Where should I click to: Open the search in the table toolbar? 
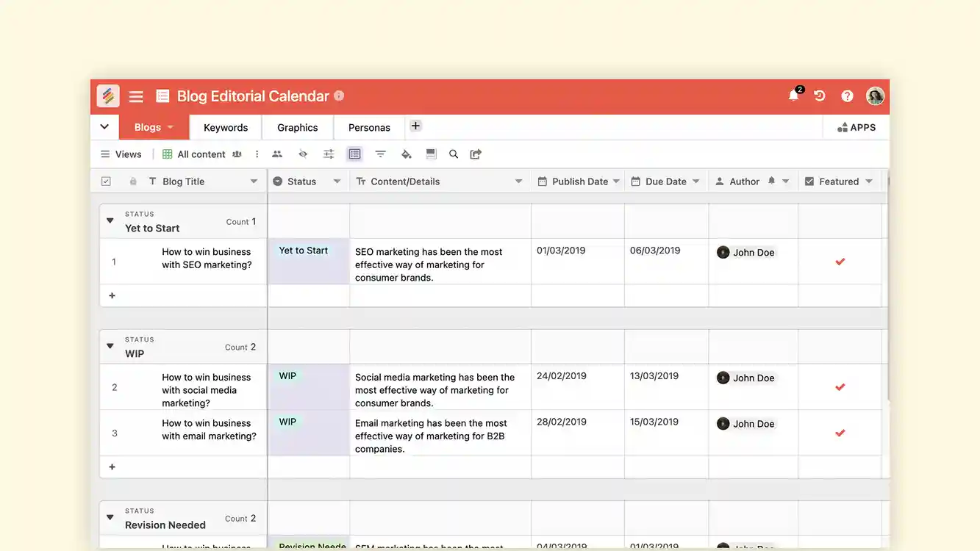[x=453, y=154]
